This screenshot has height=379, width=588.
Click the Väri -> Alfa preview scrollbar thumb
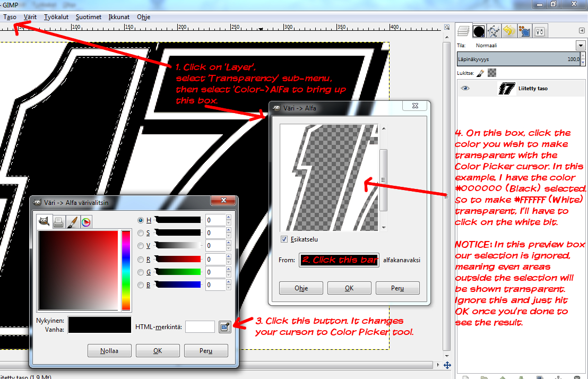click(383, 180)
